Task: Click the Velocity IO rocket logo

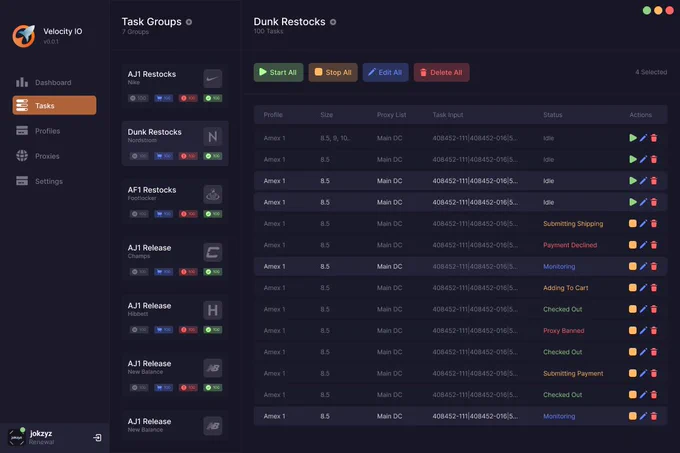Action: [x=23, y=36]
